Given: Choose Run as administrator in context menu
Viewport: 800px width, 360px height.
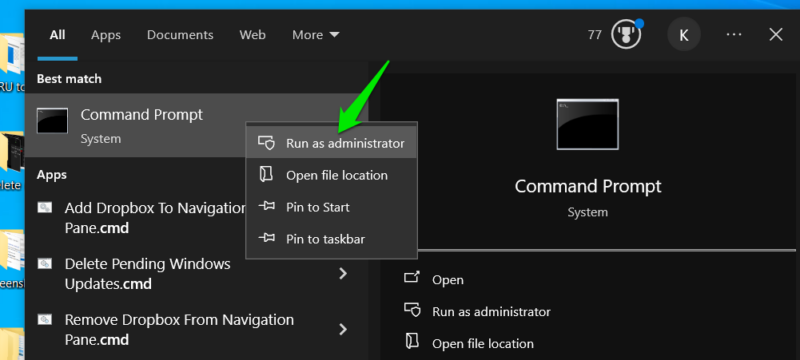Looking at the screenshot, I should coord(332,143).
